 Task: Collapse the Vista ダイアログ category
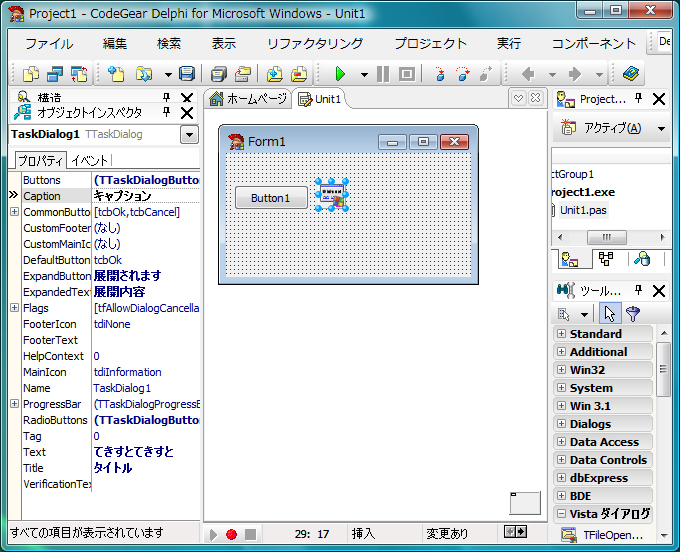point(561,514)
